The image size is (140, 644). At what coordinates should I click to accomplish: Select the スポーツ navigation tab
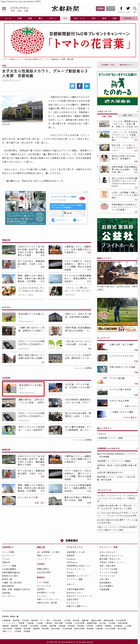(x=53, y=18)
